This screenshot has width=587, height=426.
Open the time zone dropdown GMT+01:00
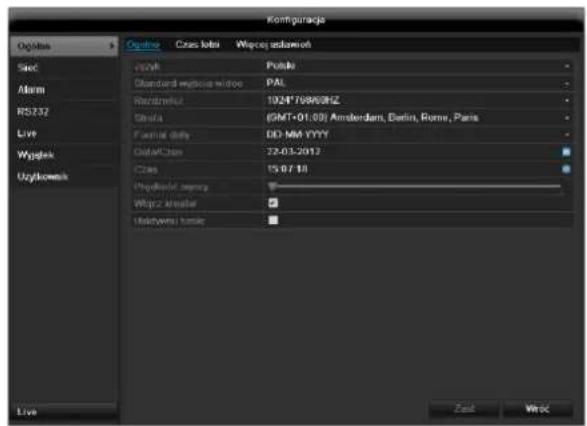point(418,118)
